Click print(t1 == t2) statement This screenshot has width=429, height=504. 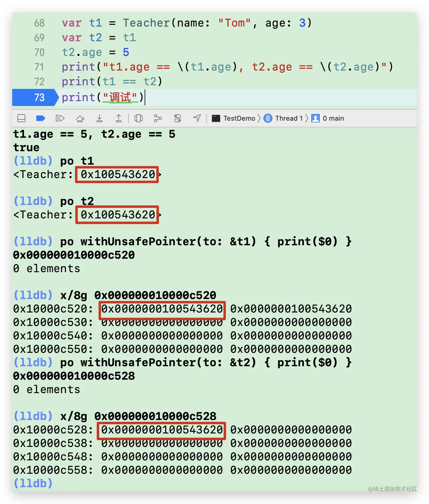click(112, 82)
